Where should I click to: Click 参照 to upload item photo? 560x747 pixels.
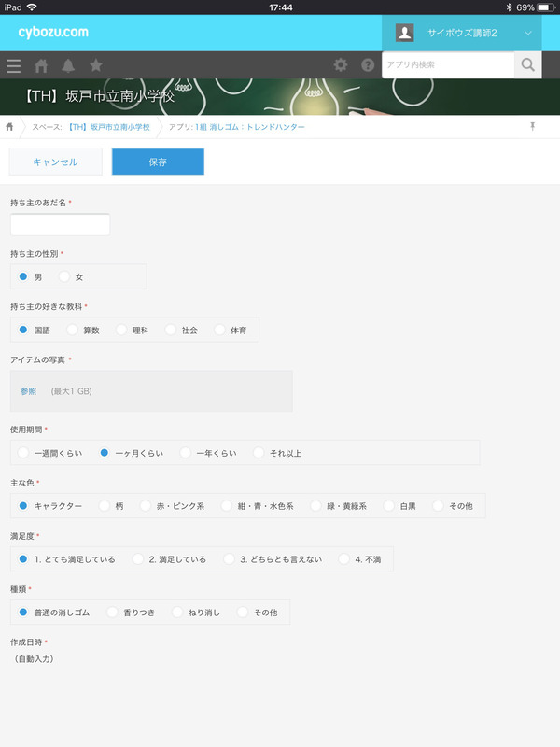[28, 391]
